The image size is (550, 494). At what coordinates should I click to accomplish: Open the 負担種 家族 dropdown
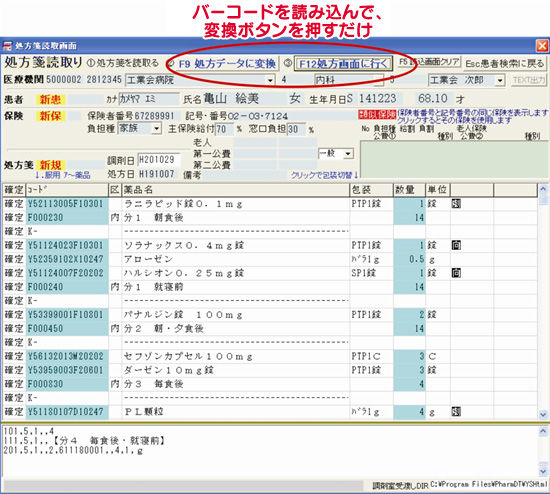tap(156, 128)
